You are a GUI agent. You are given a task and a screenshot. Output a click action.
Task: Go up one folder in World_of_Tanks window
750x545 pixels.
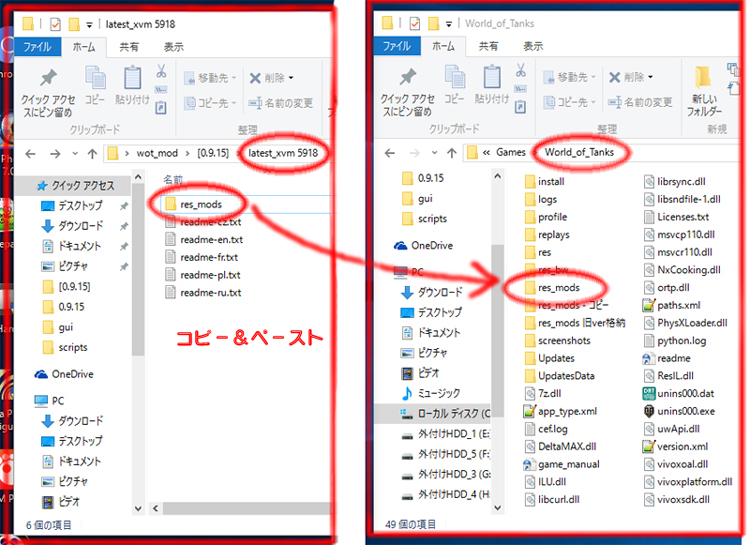click(452, 153)
